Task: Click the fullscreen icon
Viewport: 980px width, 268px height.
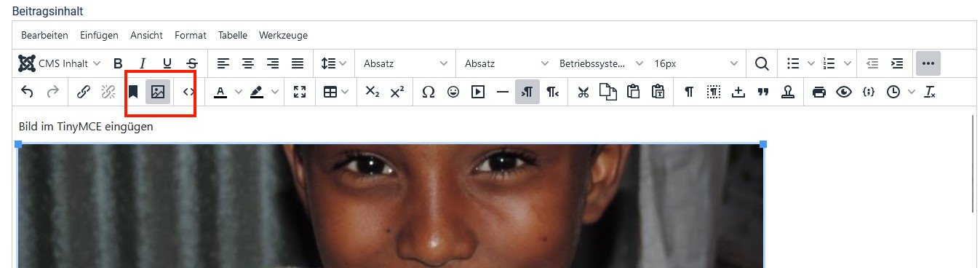Action: tap(300, 92)
